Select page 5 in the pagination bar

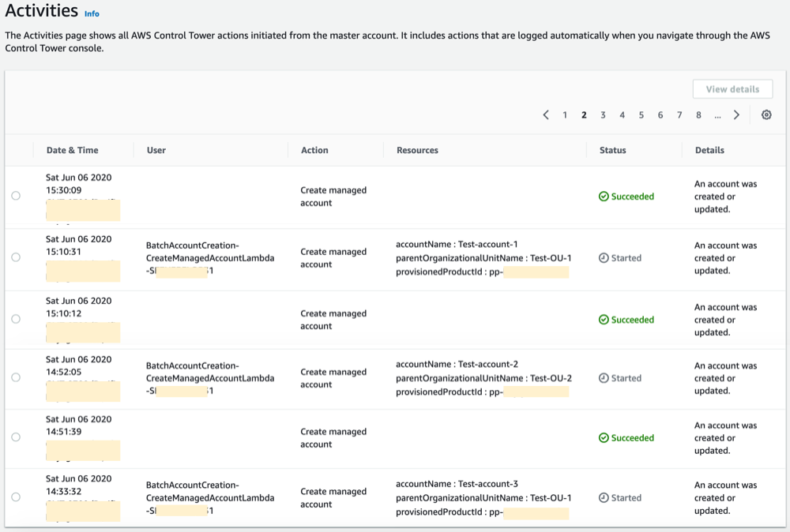click(x=641, y=114)
